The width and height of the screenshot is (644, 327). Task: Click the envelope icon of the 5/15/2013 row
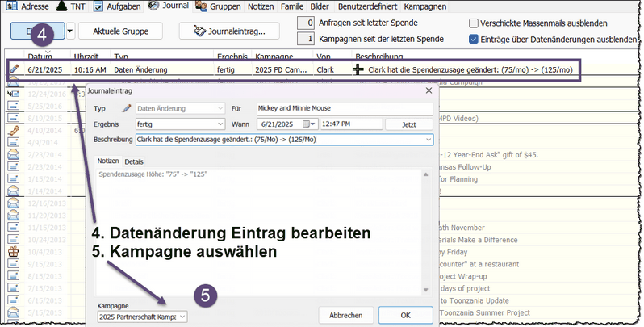coord(14,312)
